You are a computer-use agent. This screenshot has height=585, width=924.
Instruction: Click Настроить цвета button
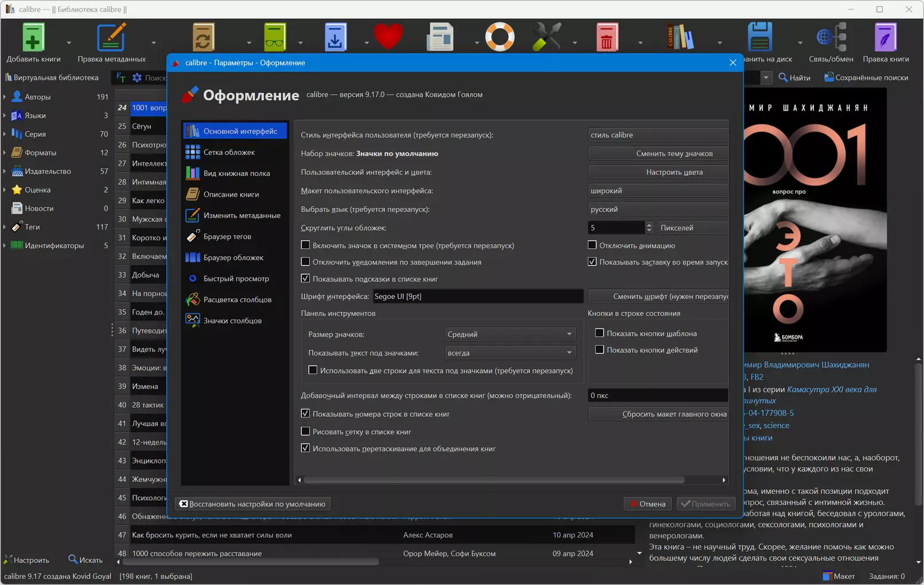(658, 172)
